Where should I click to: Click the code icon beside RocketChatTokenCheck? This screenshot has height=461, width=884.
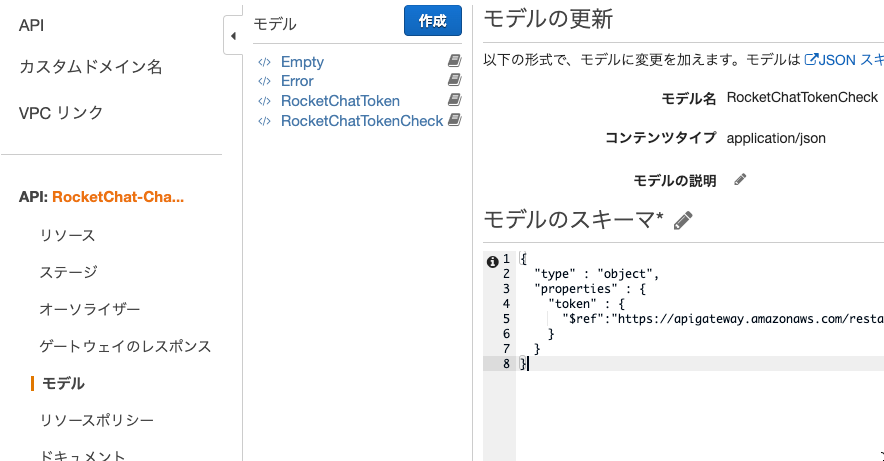pos(264,121)
